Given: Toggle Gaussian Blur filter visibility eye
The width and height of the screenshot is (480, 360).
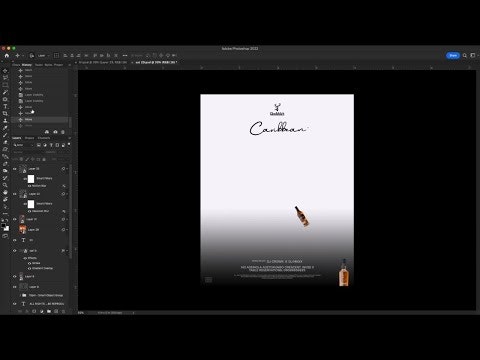Looking at the screenshot, I should [x=29, y=211].
